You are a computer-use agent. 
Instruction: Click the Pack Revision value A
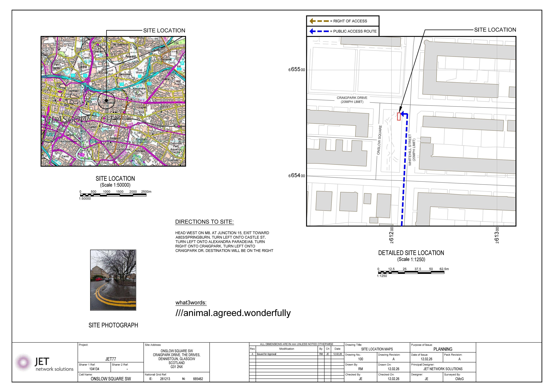(x=459, y=359)
